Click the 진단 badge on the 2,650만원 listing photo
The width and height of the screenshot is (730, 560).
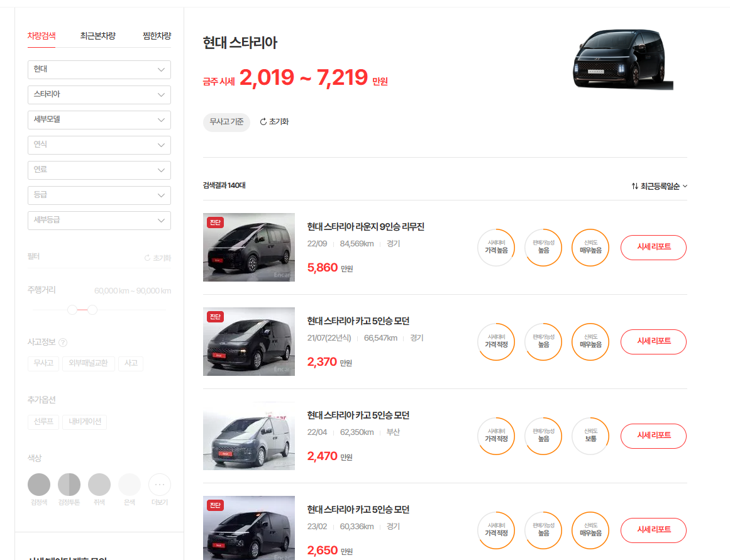tap(215, 505)
